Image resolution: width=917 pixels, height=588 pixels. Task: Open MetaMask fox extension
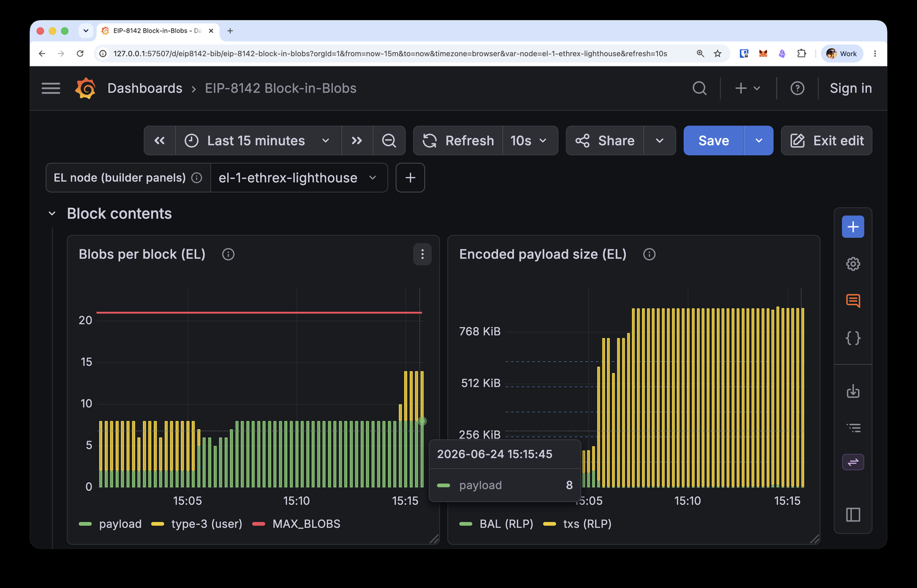763,53
